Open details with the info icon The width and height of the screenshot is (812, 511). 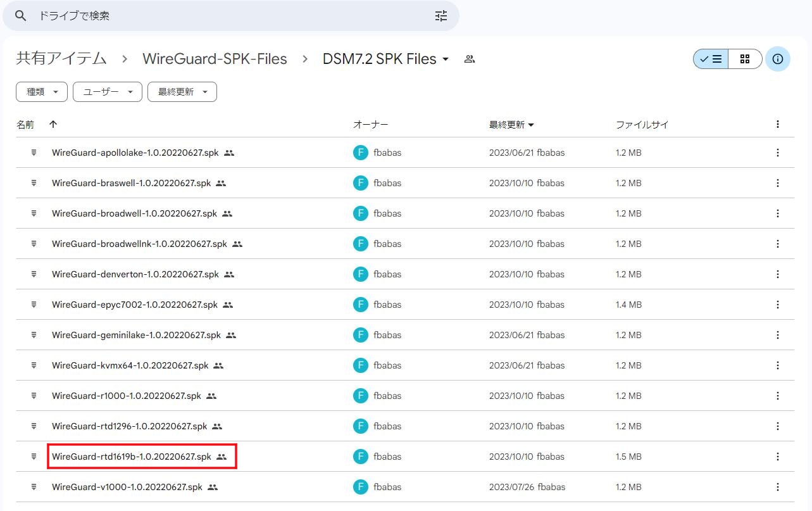(x=778, y=58)
